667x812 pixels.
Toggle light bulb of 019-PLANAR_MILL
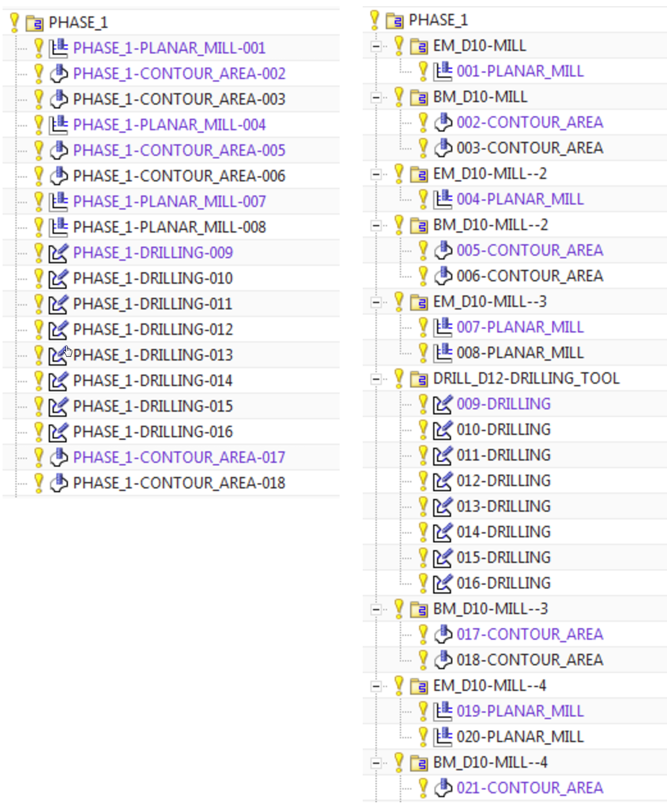coord(423,711)
